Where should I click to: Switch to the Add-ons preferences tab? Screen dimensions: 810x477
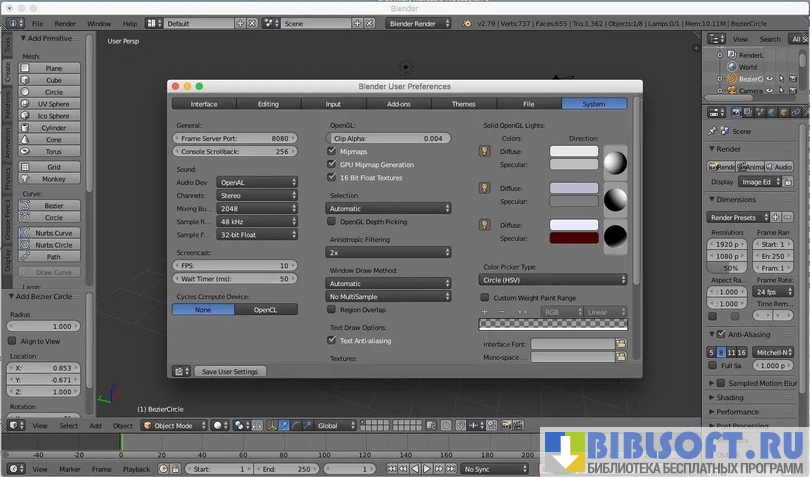click(398, 104)
